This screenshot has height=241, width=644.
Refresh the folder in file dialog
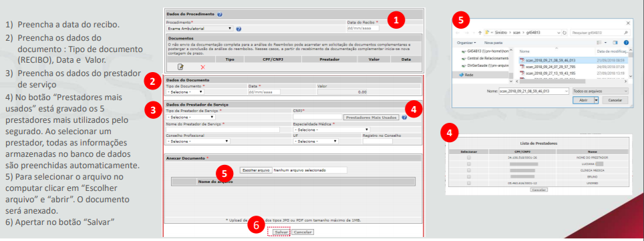pos(565,33)
